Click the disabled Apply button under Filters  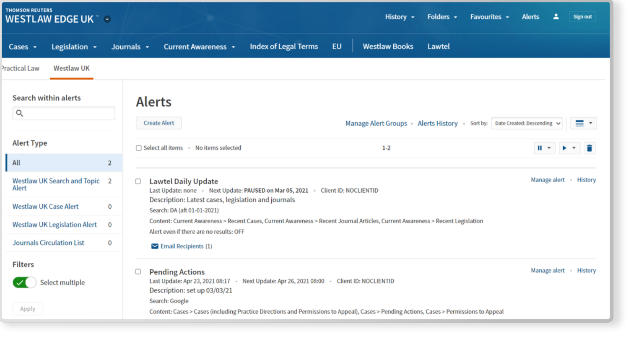click(27, 309)
